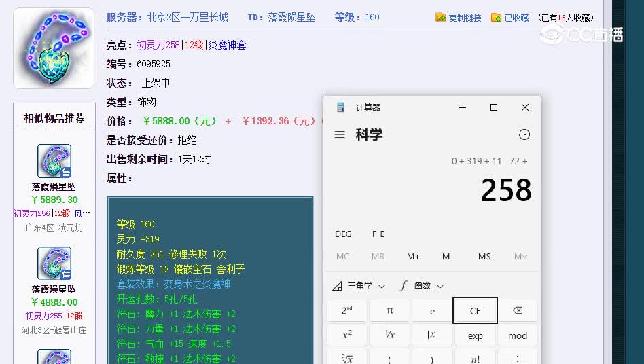This screenshot has height=364, width=644.
Task: Expand the trigonometry functions dropdown
Action: pyautogui.click(x=359, y=286)
